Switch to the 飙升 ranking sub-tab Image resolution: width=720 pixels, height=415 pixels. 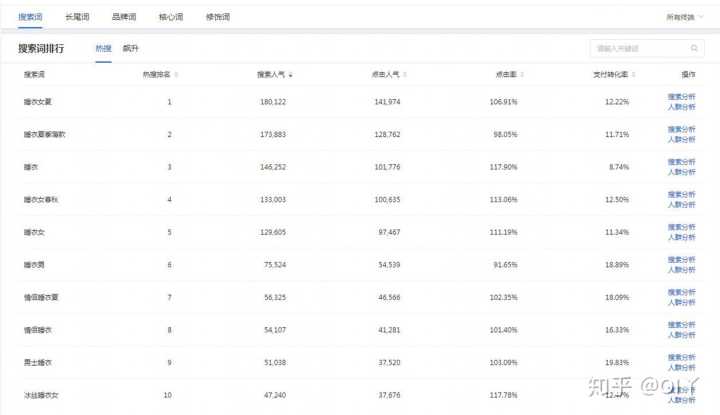[130, 48]
